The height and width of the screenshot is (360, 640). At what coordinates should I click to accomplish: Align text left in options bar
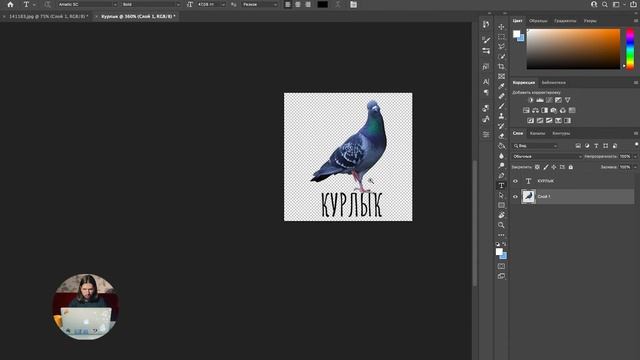[288, 4]
